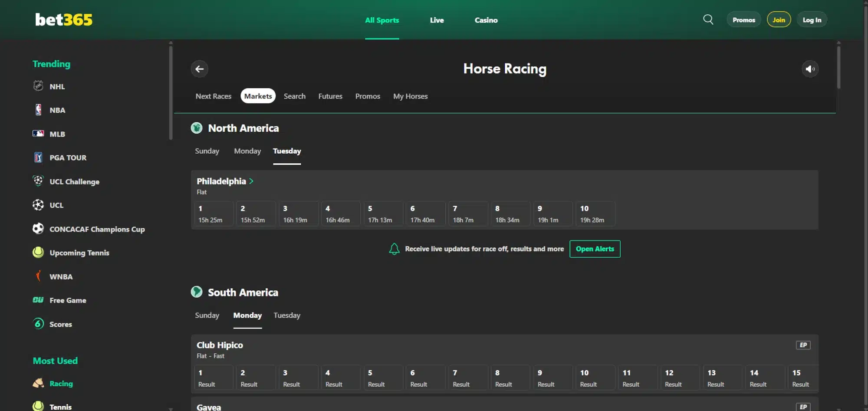Click Open Alerts button
Image resolution: width=868 pixels, height=411 pixels.
click(x=595, y=249)
